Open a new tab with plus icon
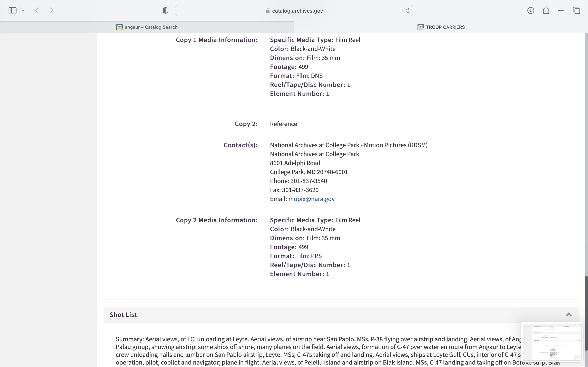This screenshot has width=588, height=367. click(561, 10)
